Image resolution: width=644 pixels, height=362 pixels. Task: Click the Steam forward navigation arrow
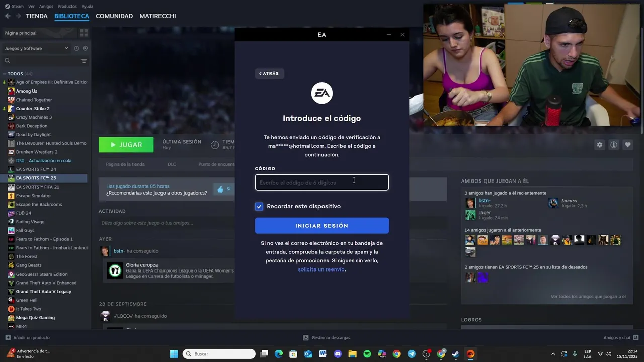[x=18, y=16]
